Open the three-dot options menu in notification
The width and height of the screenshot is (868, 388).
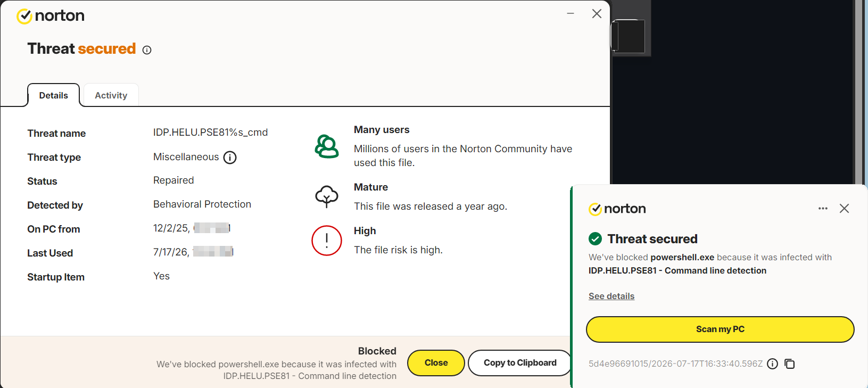tap(823, 209)
